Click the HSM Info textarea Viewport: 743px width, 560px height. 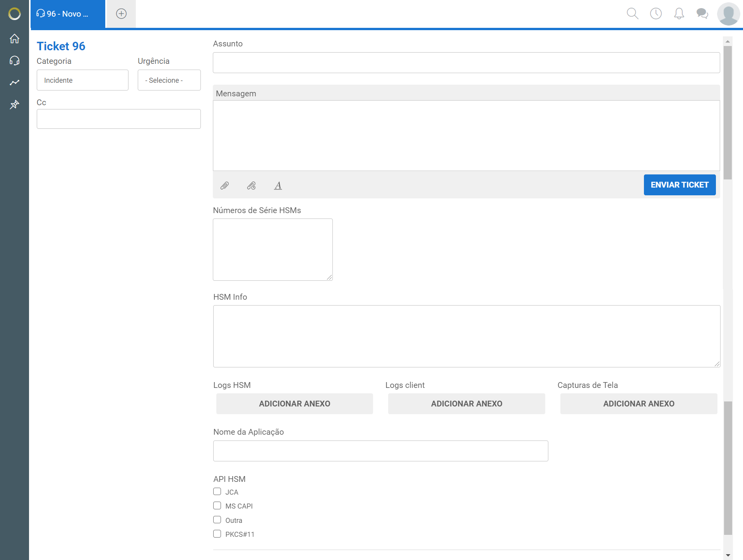point(467,336)
